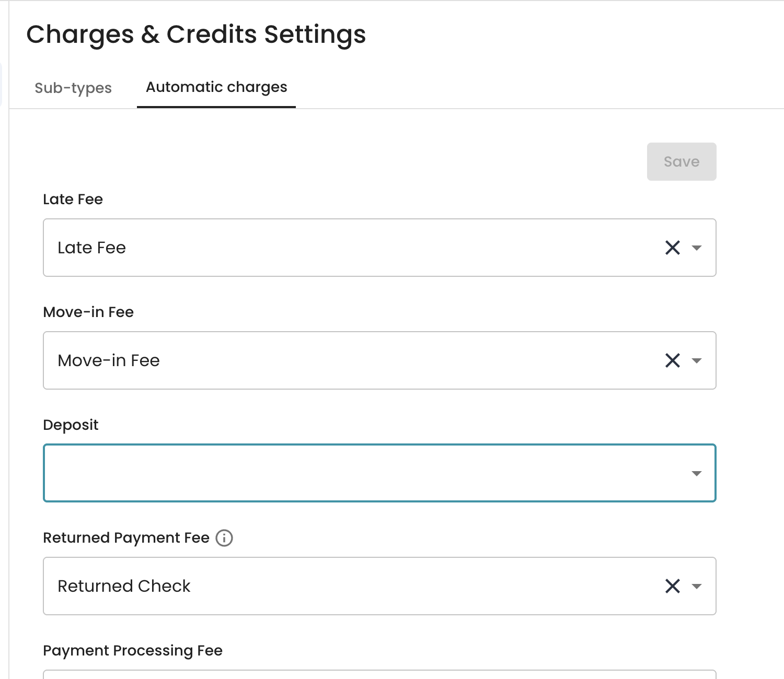Click the selected Late Fee value text
Image resolution: width=784 pixels, height=679 pixels.
click(92, 248)
